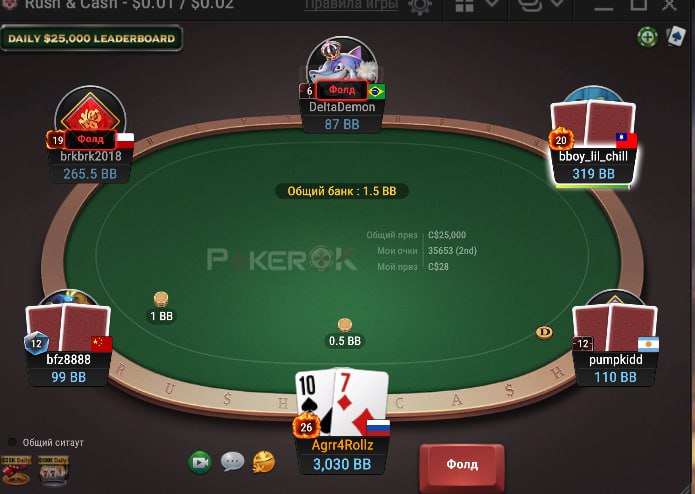Open the card deck icon top right
This screenshot has width=695, height=494.
pyautogui.click(x=676, y=36)
